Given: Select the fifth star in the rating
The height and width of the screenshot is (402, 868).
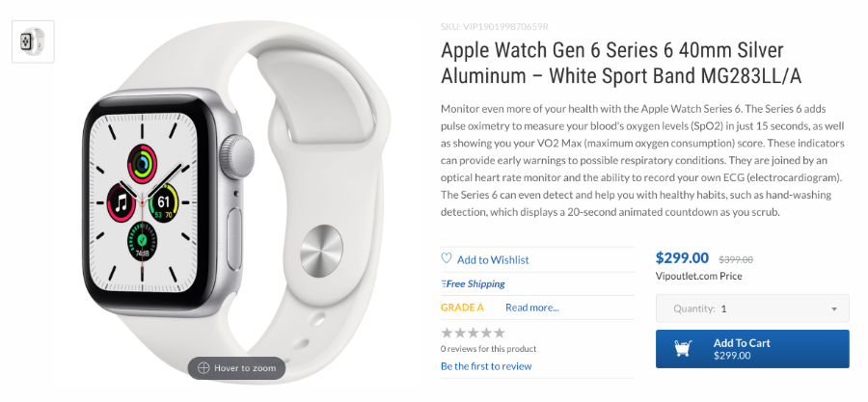Looking at the screenshot, I should (x=500, y=333).
